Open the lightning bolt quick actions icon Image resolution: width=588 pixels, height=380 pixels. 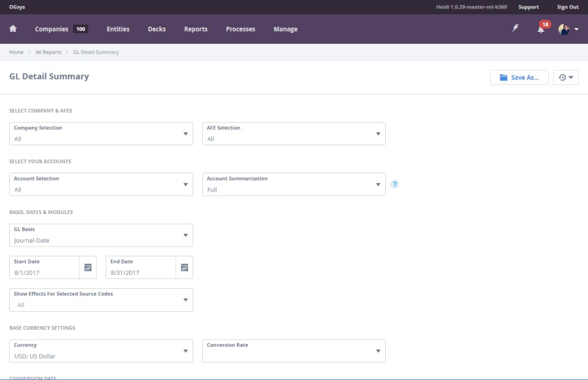pyautogui.click(x=516, y=28)
